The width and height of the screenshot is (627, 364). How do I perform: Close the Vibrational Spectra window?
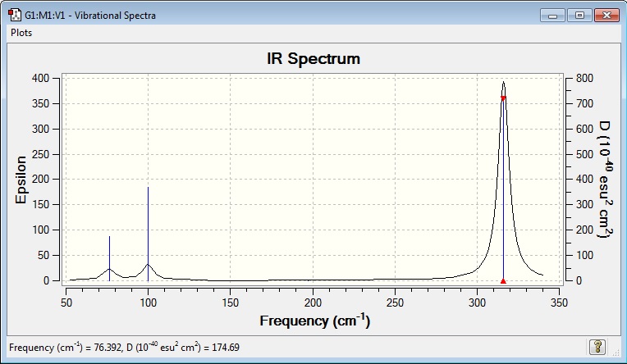(x=606, y=16)
